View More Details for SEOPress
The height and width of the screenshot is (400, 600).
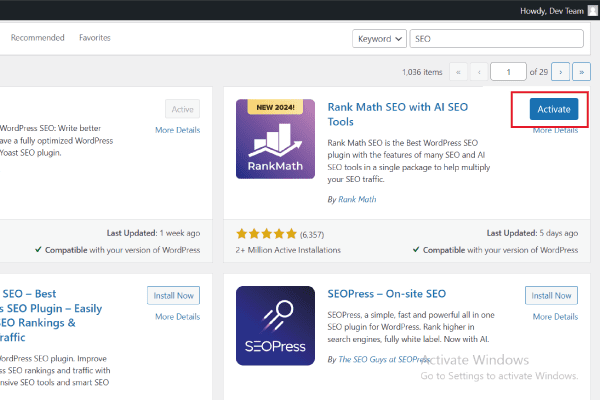point(555,317)
